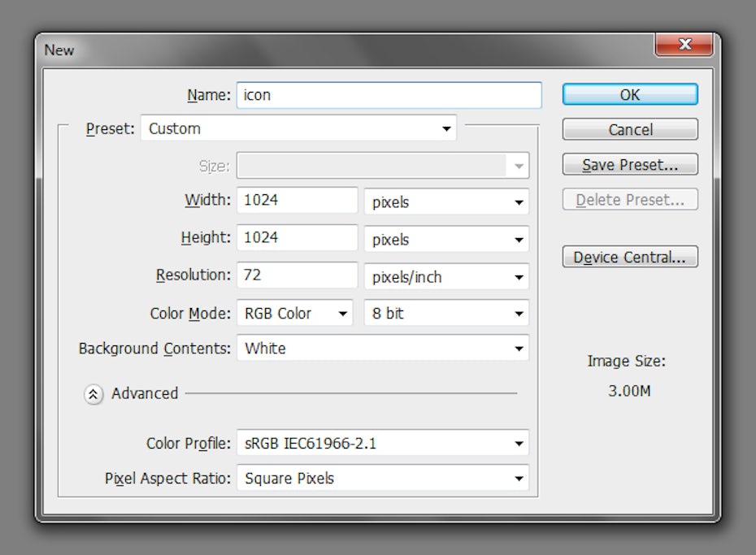
Task: Open the Resolution units dropdown
Action: [x=445, y=277]
